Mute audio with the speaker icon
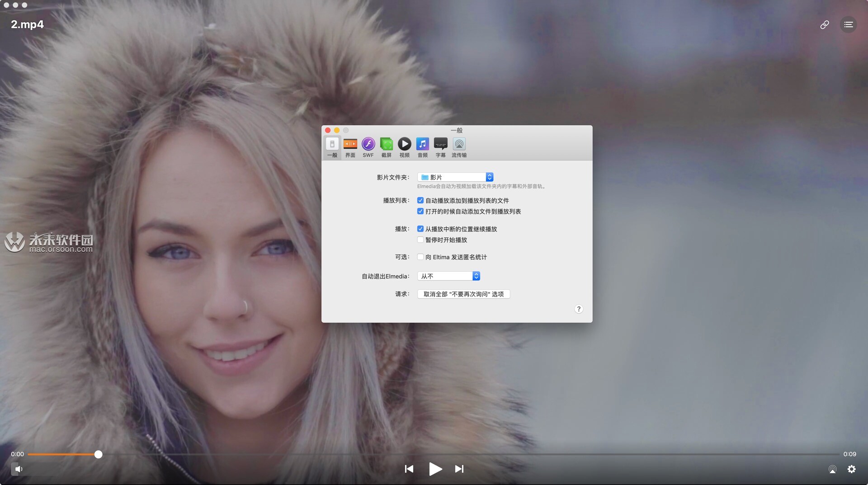Viewport: 868px width, 485px height. pyautogui.click(x=18, y=469)
